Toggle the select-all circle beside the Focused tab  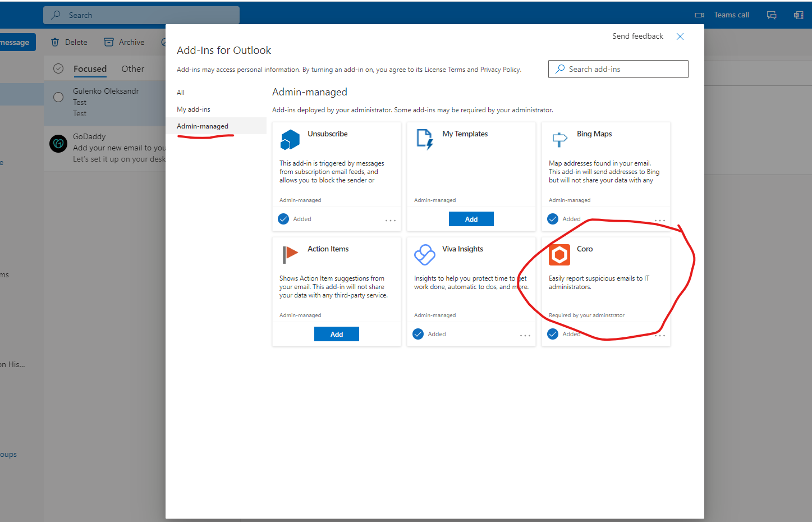point(58,68)
